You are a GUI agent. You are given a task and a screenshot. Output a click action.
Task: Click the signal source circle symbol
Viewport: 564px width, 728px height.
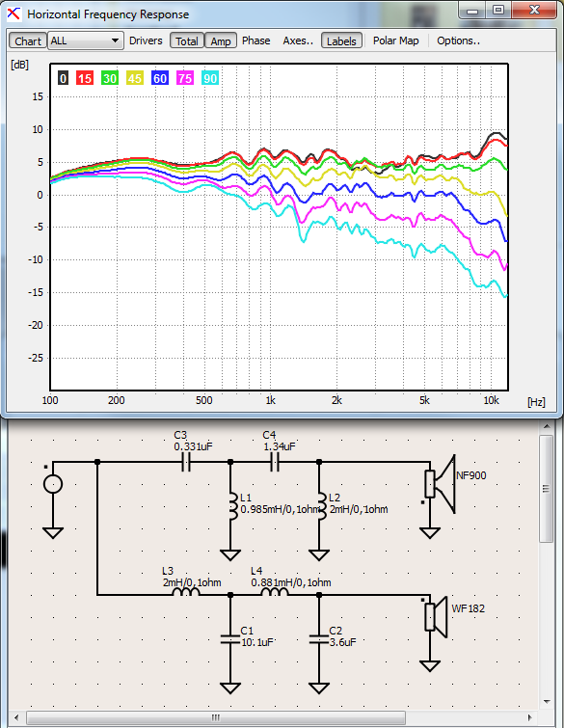[53, 484]
